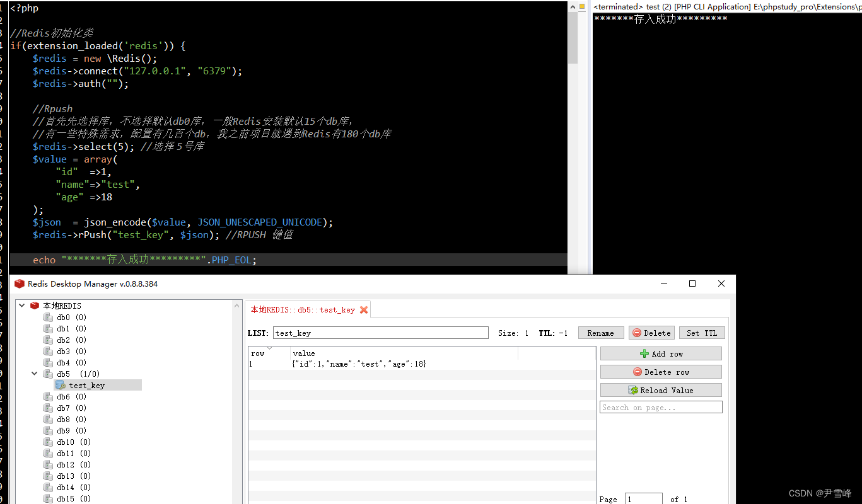Viewport: 862px width, 504px height.
Task: Click the db4 database icon
Action: [48, 362]
